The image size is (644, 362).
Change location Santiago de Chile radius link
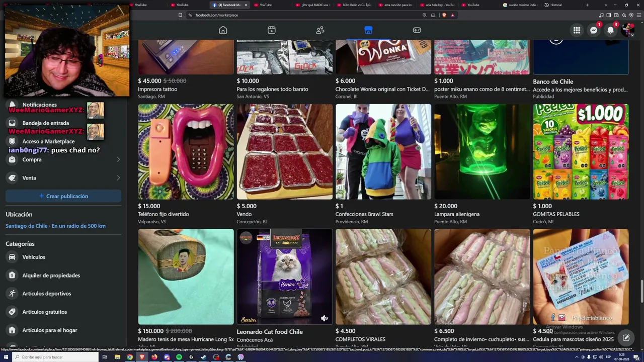click(x=55, y=226)
